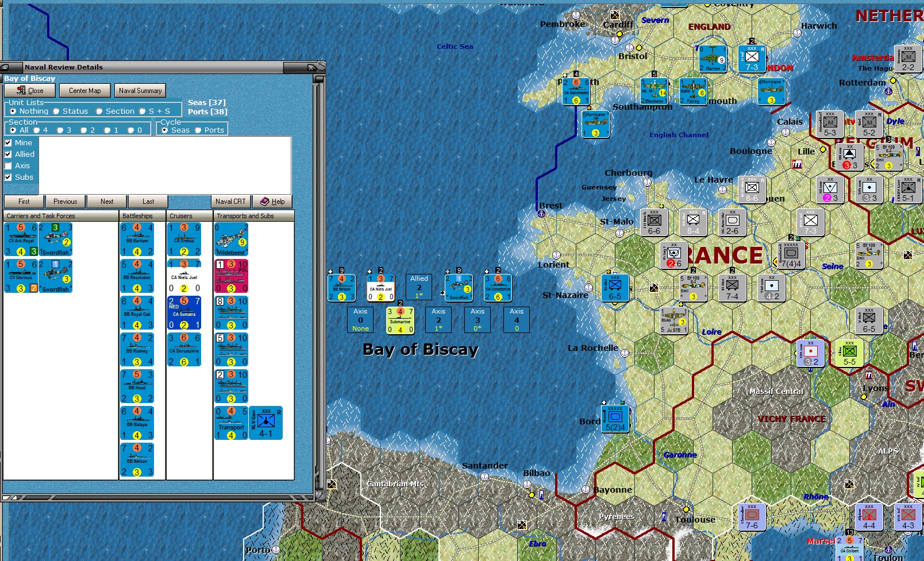
Task: Select CA Niels Juel in the Cruisers column
Action: [184, 276]
